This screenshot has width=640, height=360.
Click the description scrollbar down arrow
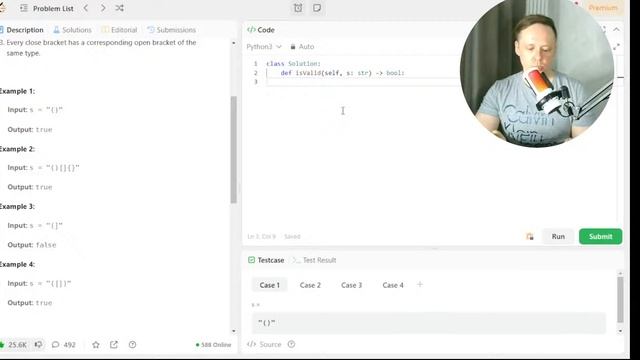[x=233, y=331]
